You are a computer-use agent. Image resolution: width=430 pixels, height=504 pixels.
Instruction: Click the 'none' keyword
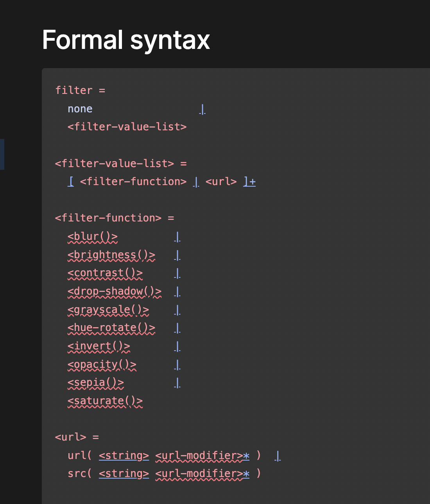(x=80, y=109)
